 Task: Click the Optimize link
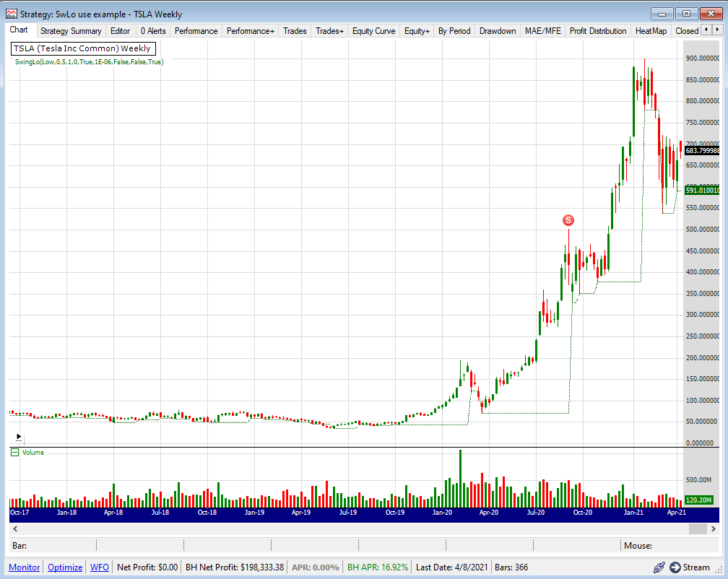[x=65, y=567]
